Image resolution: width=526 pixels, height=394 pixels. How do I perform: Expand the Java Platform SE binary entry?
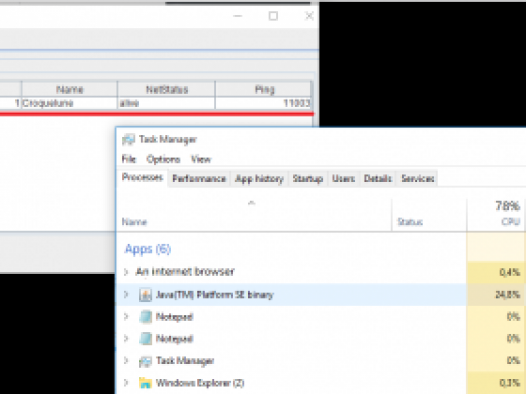(x=126, y=295)
